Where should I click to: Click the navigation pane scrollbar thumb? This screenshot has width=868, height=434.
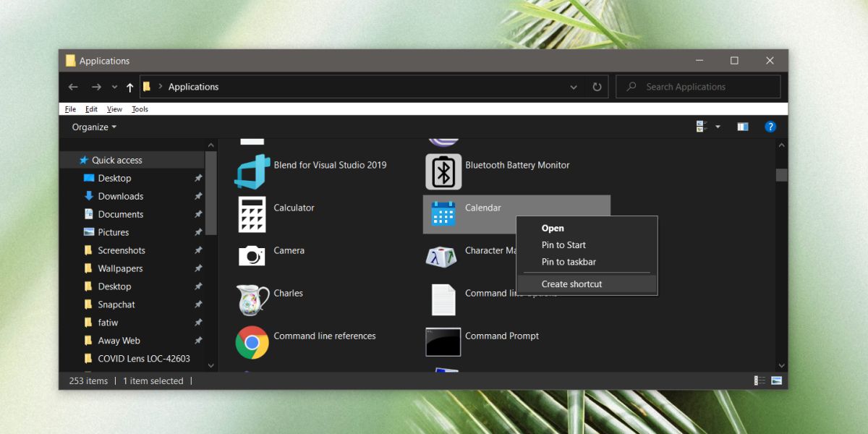pos(211,193)
